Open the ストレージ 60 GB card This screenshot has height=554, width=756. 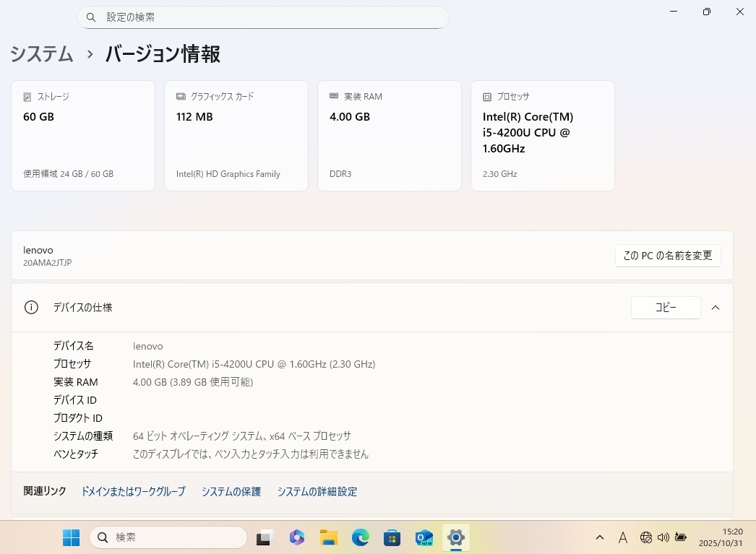[x=83, y=136]
